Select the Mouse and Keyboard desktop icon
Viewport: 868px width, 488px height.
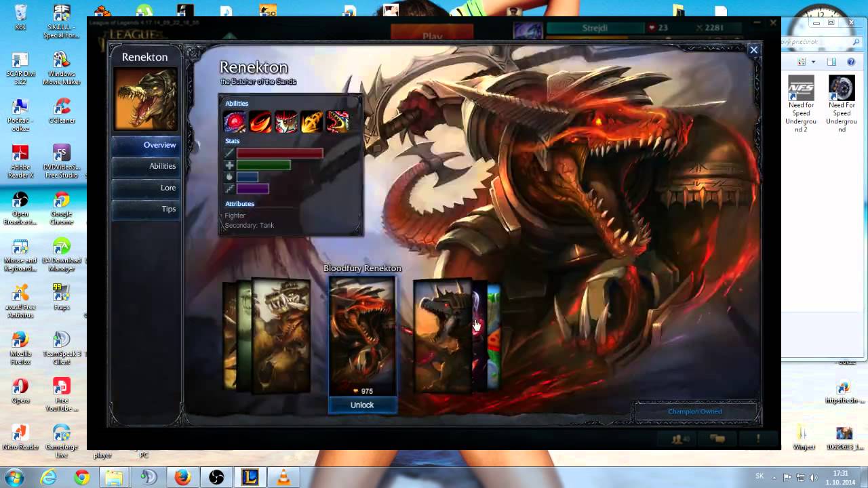pyautogui.click(x=20, y=256)
